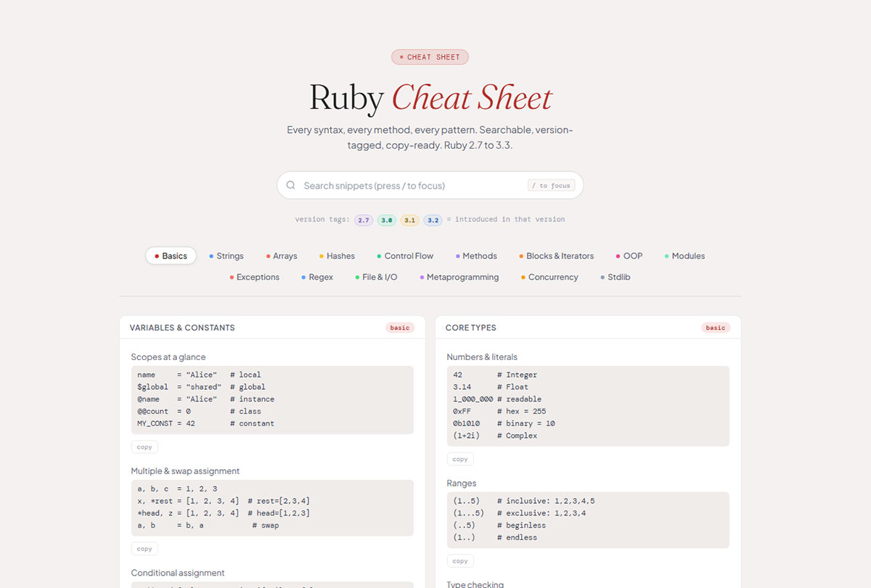Screen dimensions: 871x588
Task: Click basic badge on Variables & Constants card
Action: click(400, 327)
